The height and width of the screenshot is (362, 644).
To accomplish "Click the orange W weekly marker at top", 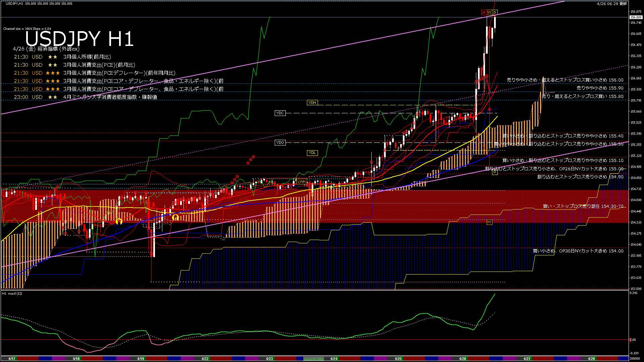I will [x=489, y=12].
